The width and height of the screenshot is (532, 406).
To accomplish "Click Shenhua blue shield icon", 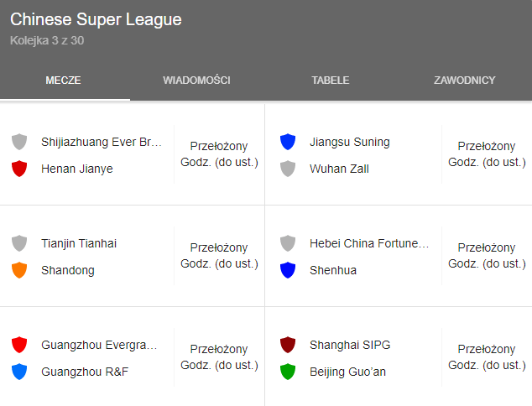I will tap(288, 270).
